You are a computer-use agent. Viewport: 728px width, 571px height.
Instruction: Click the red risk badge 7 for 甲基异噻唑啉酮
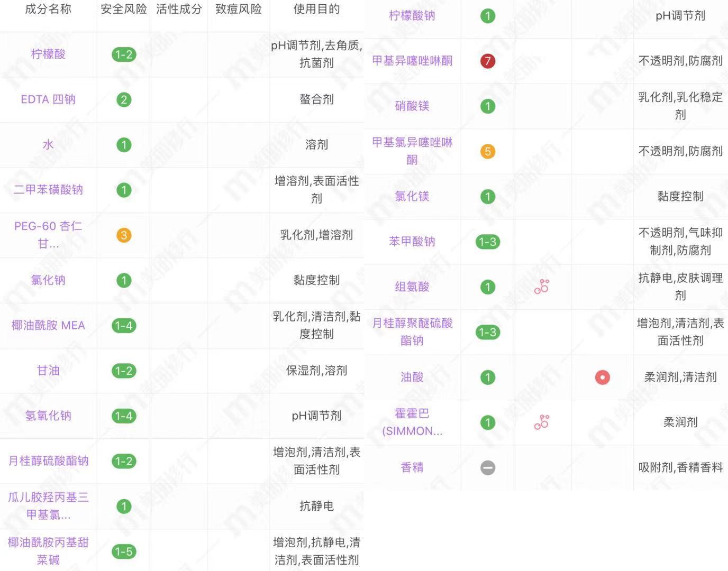487,61
